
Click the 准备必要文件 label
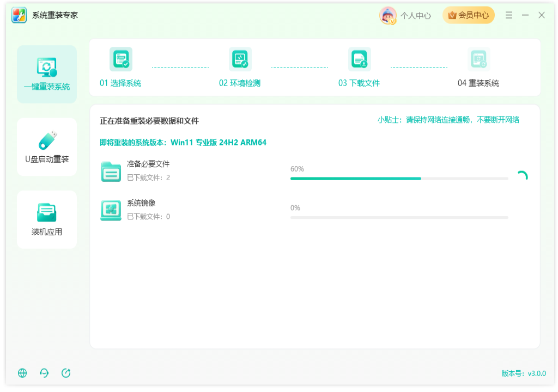pos(148,164)
